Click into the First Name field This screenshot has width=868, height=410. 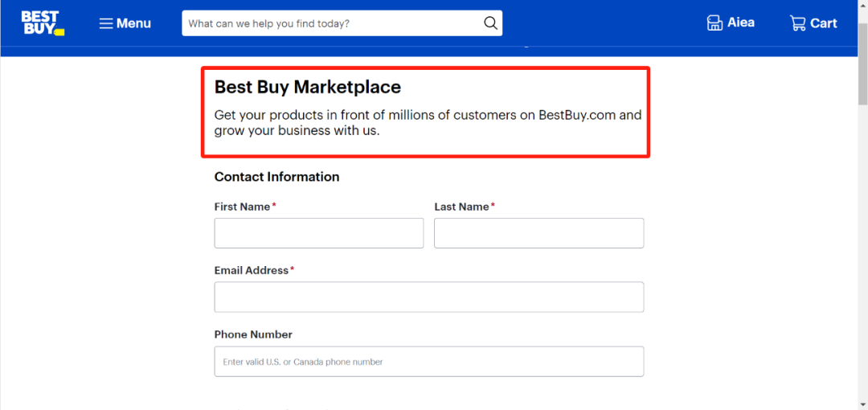[x=319, y=232]
